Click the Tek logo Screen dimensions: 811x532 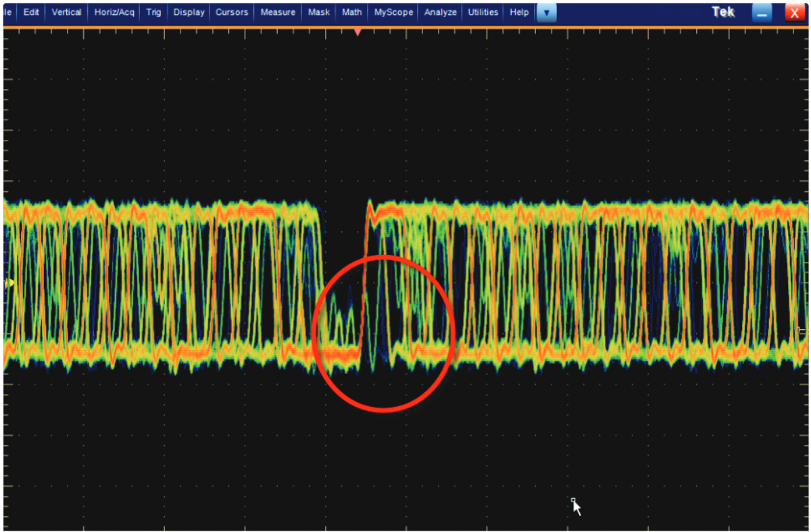point(722,13)
